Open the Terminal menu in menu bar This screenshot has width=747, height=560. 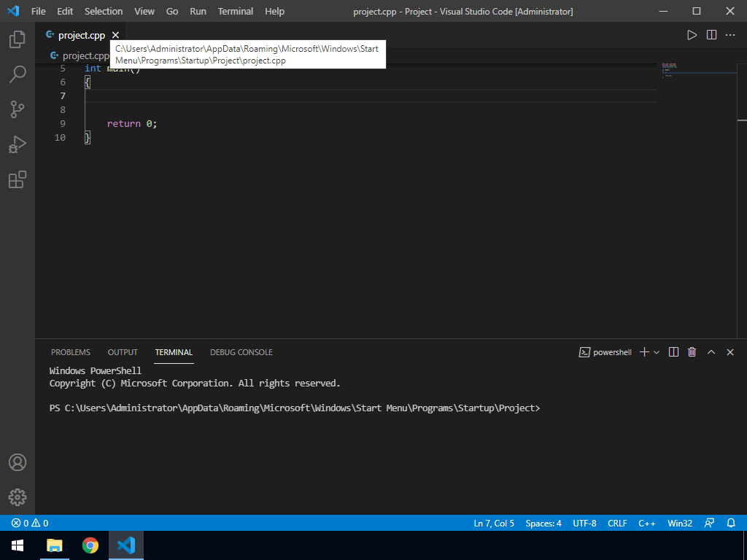pyautogui.click(x=236, y=12)
